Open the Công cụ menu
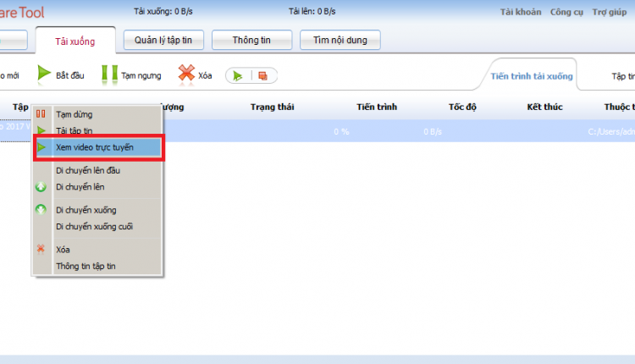The width and height of the screenshot is (635, 364). (x=566, y=12)
